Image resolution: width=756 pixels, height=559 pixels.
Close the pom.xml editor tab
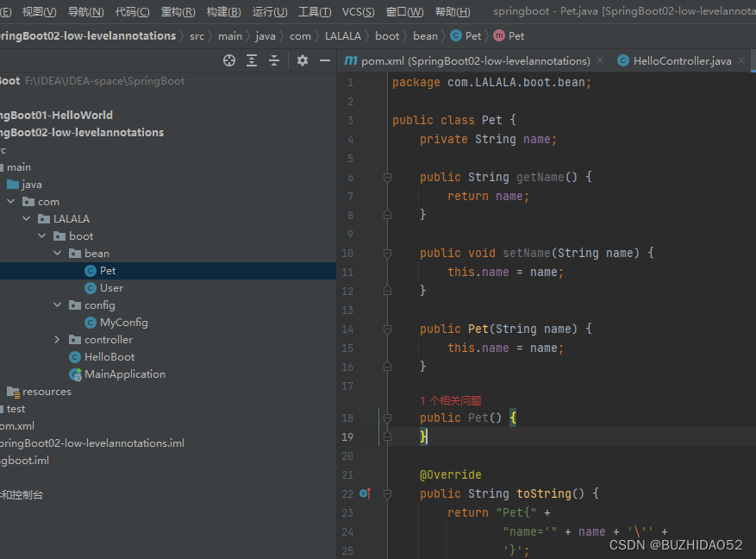(x=600, y=60)
